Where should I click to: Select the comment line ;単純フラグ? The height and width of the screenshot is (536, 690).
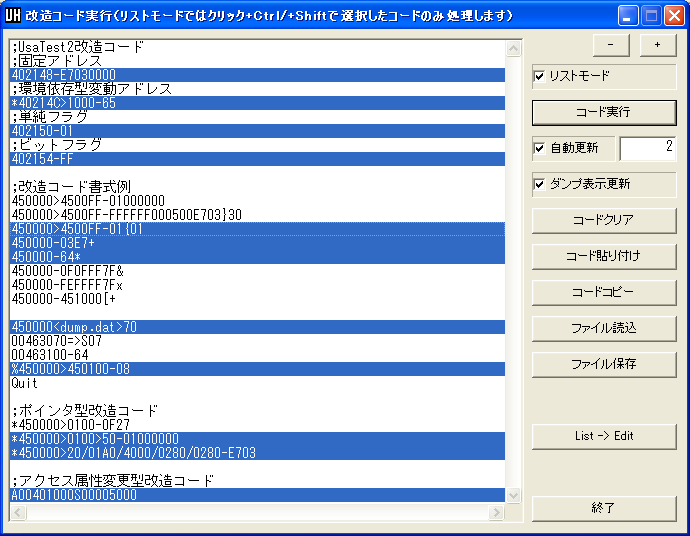click(257, 117)
